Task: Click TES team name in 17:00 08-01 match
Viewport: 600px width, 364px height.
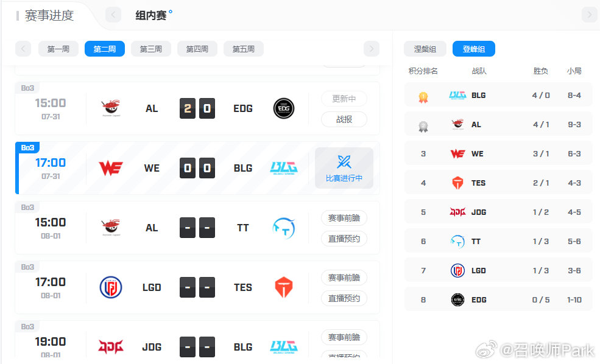Action: pyautogui.click(x=243, y=287)
